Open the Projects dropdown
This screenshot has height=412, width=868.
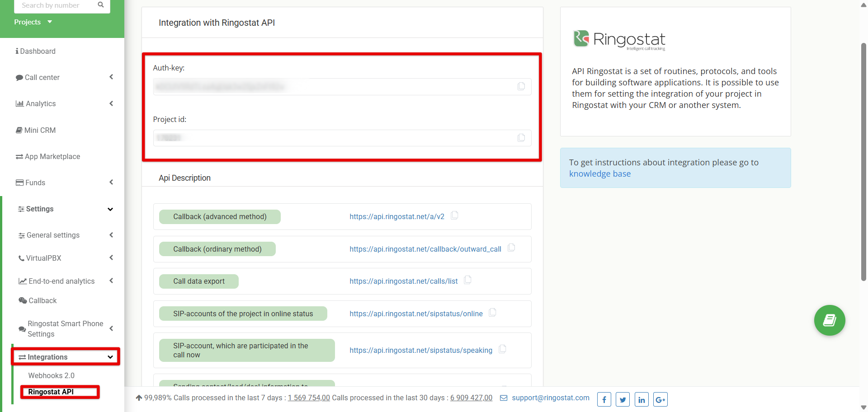(x=33, y=22)
